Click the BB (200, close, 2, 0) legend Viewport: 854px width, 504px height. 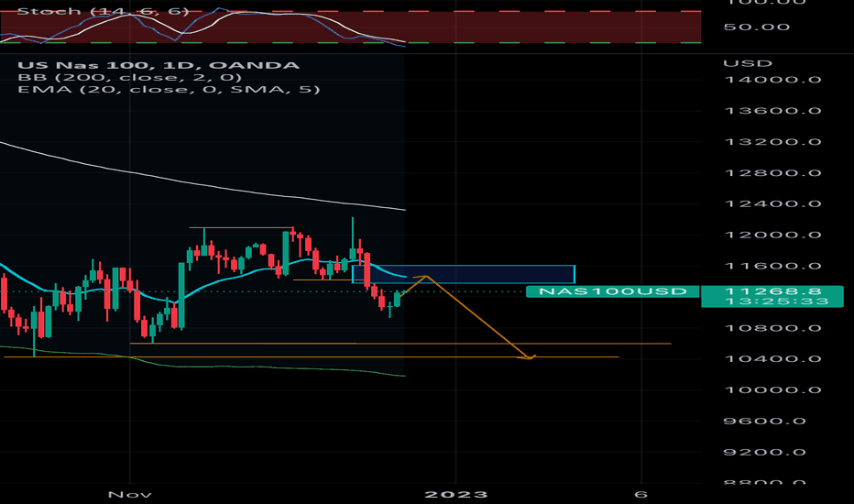point(129,77)
